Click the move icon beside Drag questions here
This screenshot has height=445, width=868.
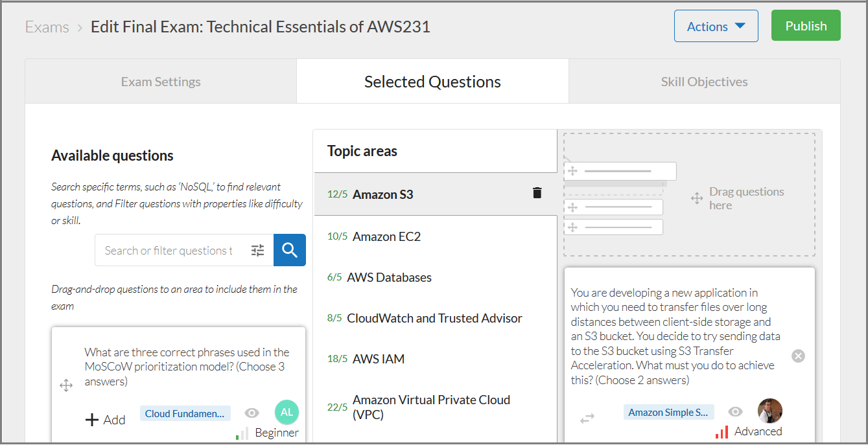[697, 198]
